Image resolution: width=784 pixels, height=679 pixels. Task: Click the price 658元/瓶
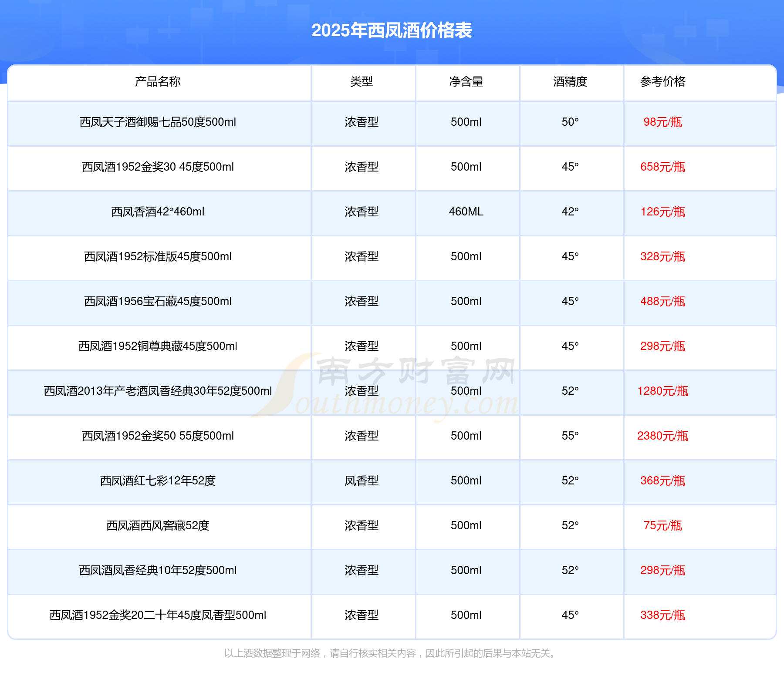(x=662, y=167)
